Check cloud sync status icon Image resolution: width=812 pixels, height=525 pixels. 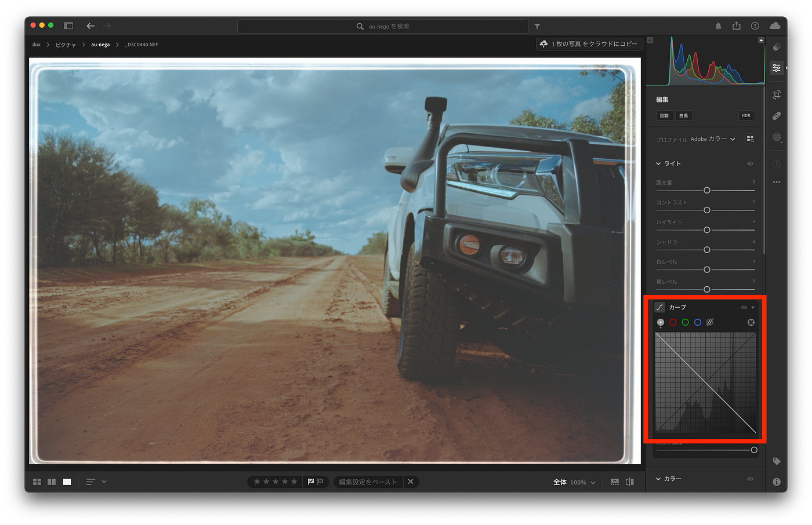point(775,26)
